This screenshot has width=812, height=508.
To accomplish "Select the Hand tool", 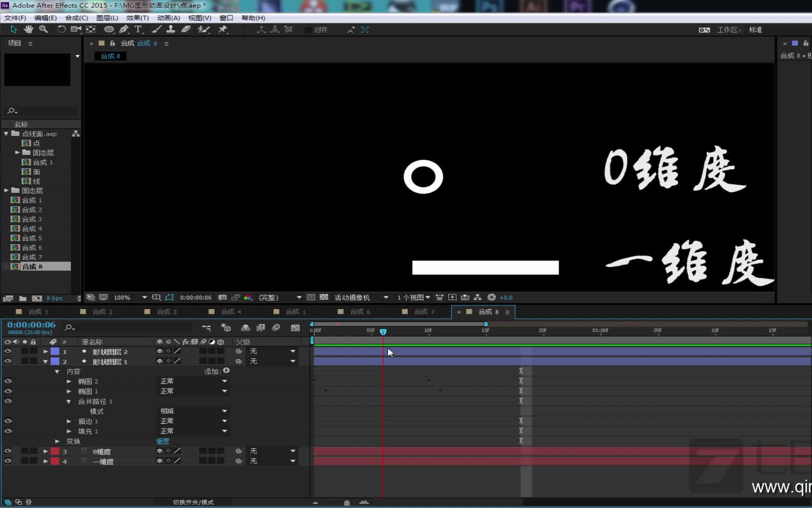I will (x=29, y=29).
